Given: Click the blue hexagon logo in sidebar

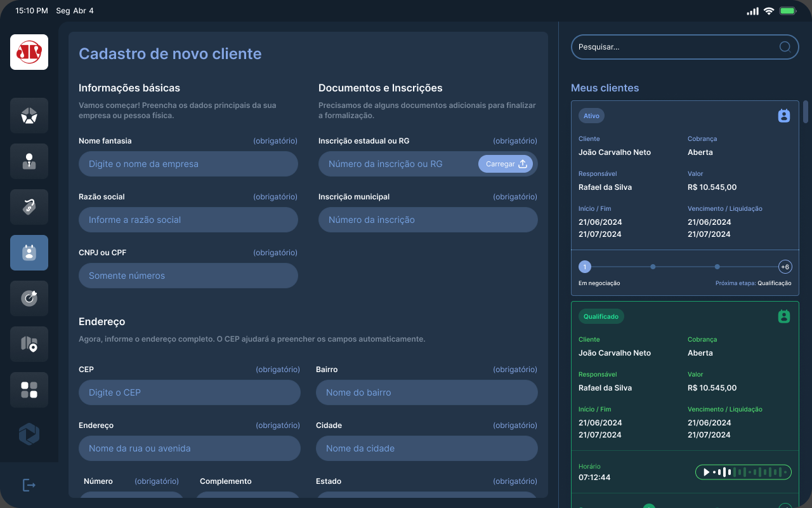Looking at the screenshot, I should (x=29, y=434).
